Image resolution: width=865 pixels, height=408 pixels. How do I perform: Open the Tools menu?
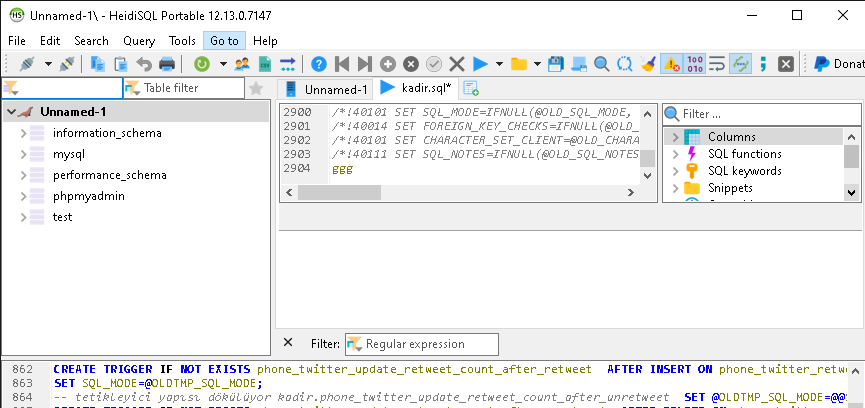[x=183, y=41]
